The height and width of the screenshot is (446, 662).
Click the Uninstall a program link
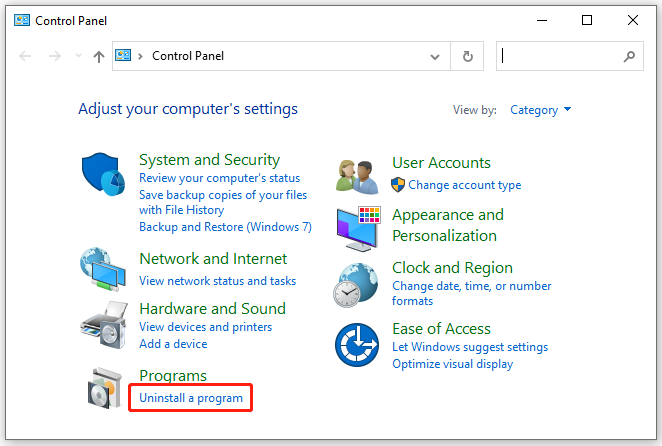coord(191,398)
